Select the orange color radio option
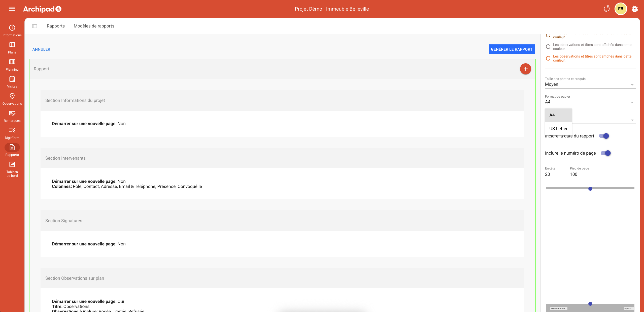644x312 pixels. click(x=548, y=58)
